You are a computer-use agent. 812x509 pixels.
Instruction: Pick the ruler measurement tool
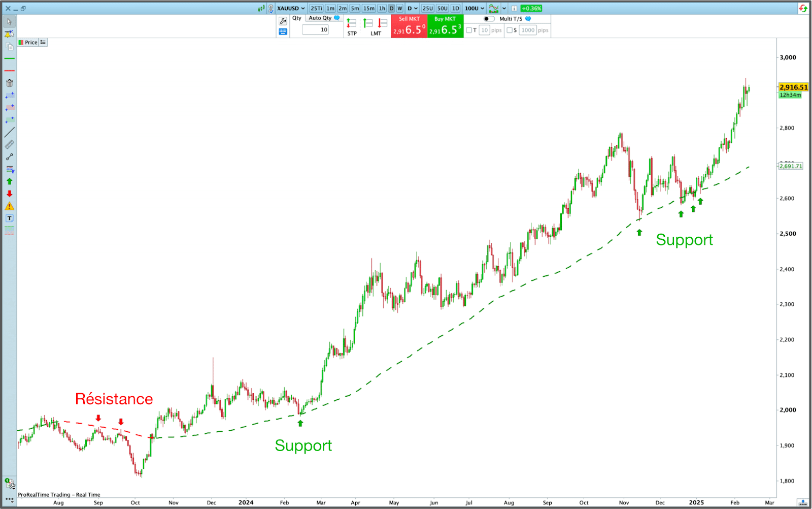pyautogui.click(x=9, y=145)
